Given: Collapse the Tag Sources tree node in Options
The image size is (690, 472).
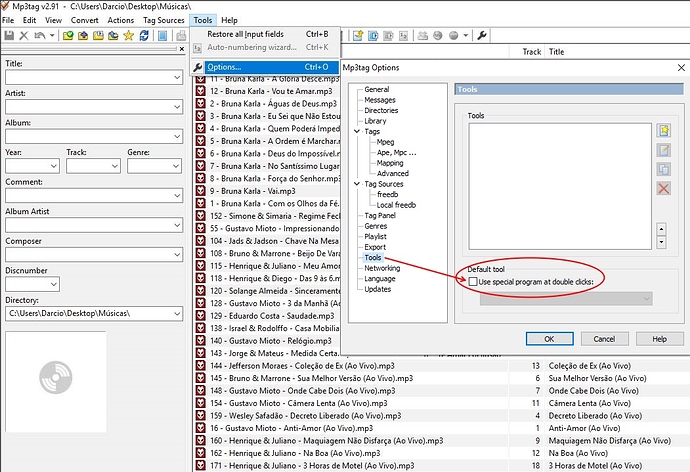Looking at the screenshot, I should click(x=357, y=184).
